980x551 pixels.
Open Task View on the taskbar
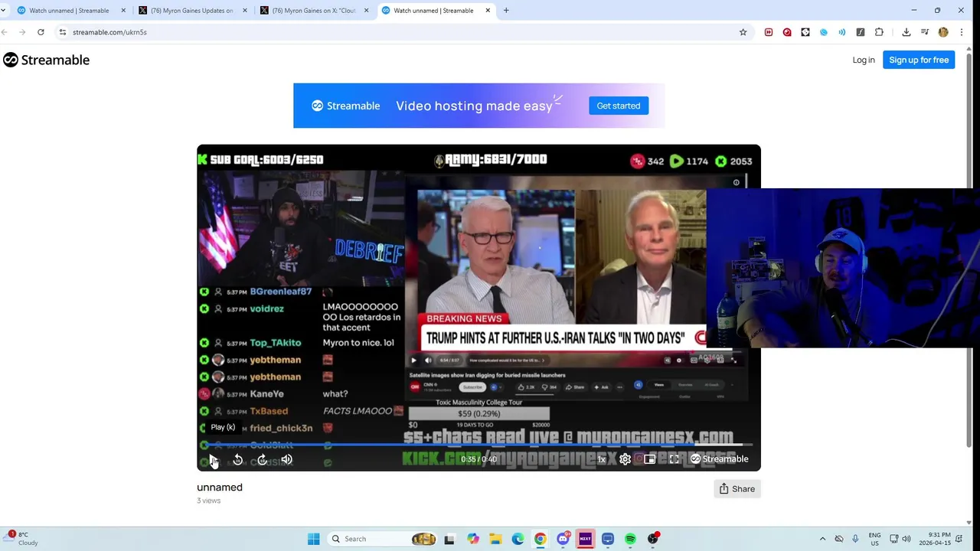point(449,539)
